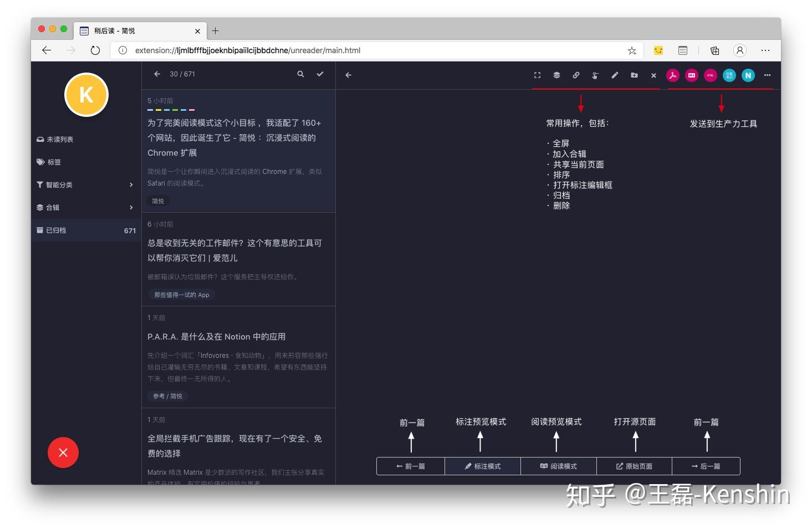Click back arrow beside the 30 / 671 counter
The image size is (812, 529).
[x=157, y=74]
